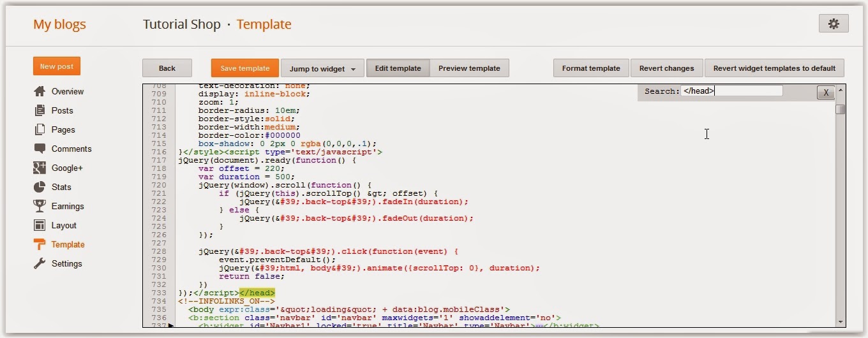Click the '} else {' code line
Viewport: 868px width, 338px height.
240,210
